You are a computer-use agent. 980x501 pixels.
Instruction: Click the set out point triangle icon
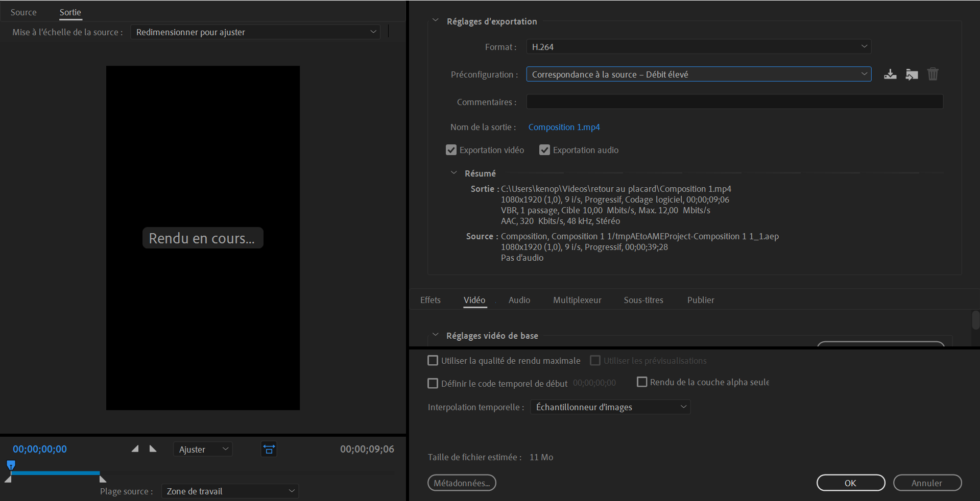point(153,449)
